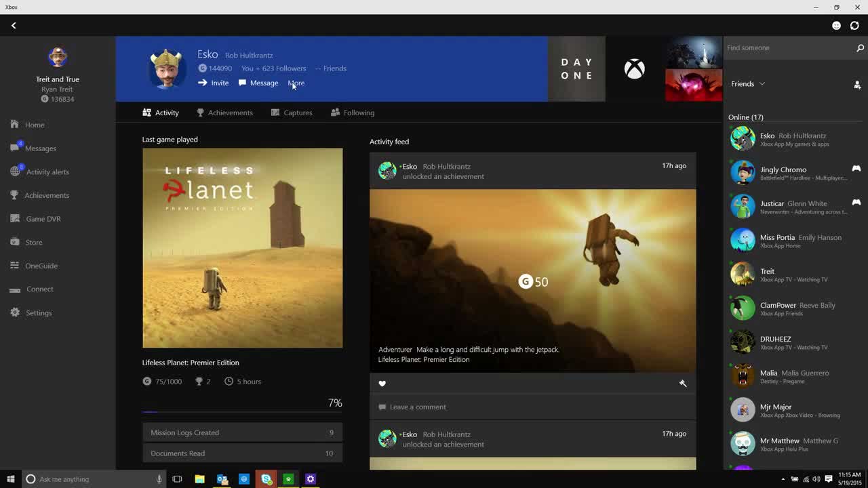Viewport: 868px width, 488px height.
Task: Invite Esko to a party
Action: point(213,83)
